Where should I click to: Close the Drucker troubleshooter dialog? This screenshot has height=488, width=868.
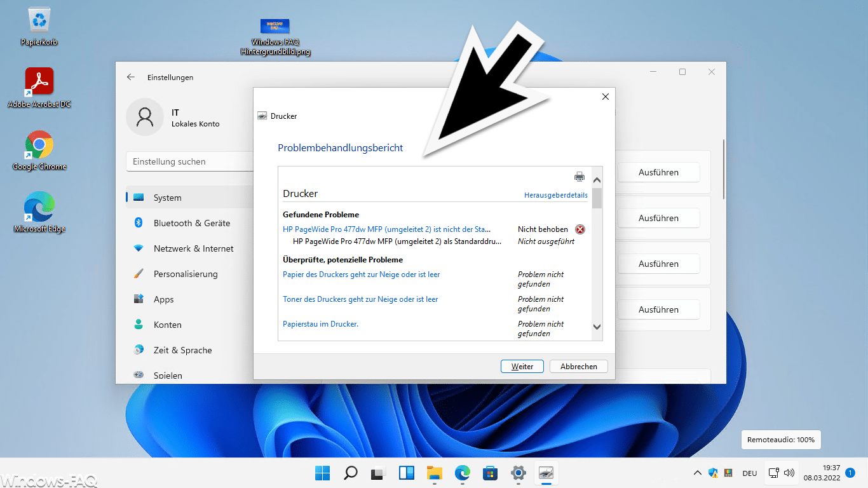point(606,97)
